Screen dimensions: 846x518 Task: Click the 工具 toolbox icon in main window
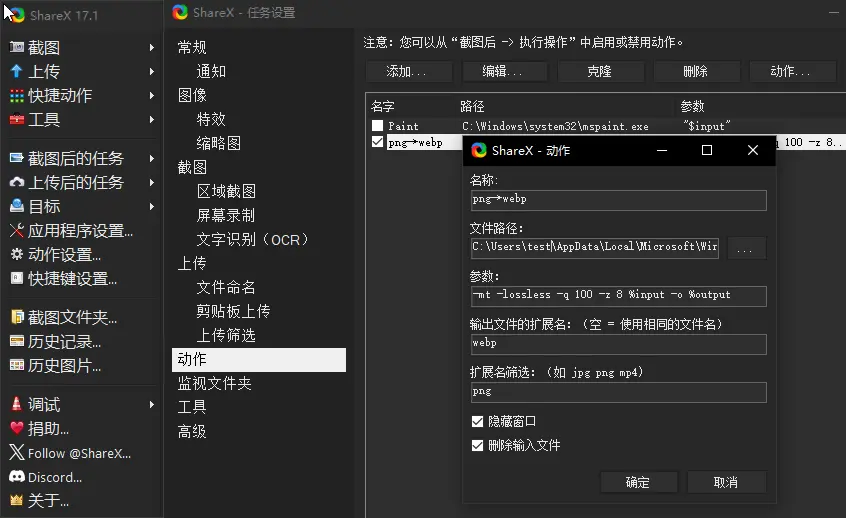(x=17, y=119)
